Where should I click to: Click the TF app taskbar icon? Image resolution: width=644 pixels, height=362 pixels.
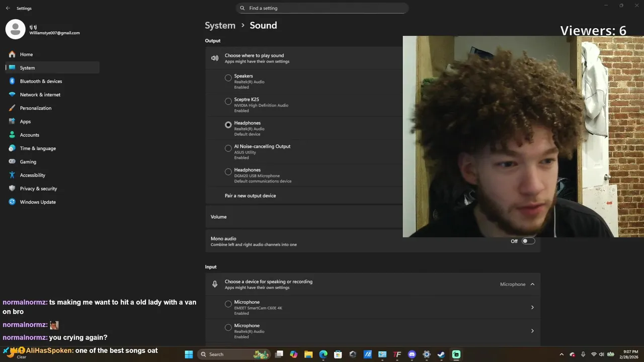[x=397, y=354]
